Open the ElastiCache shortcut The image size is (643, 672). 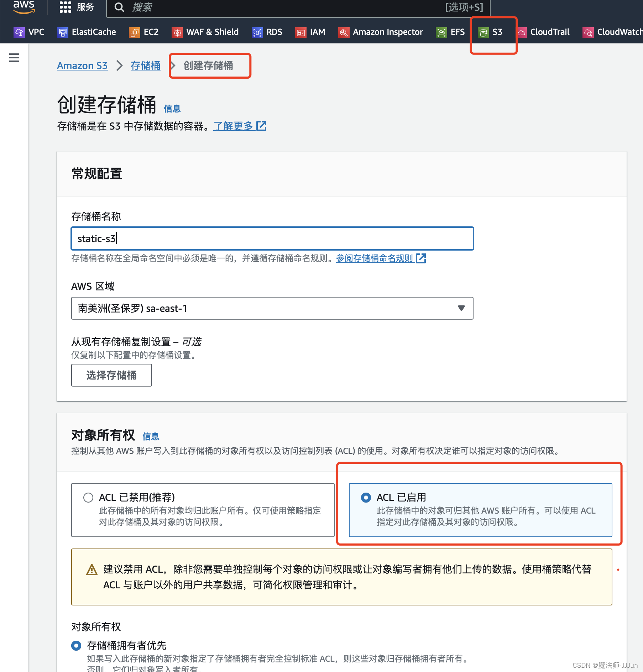point(87,32)
